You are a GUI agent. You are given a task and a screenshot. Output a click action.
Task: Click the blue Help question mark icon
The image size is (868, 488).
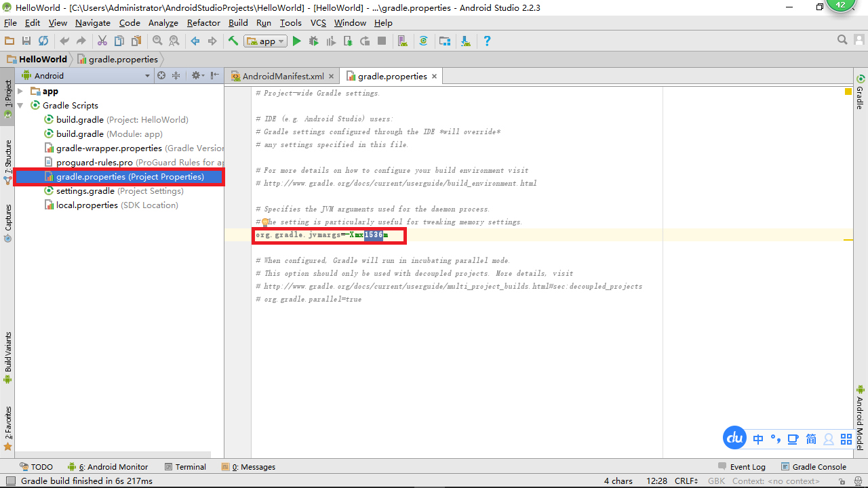click(x=487, y=41)
